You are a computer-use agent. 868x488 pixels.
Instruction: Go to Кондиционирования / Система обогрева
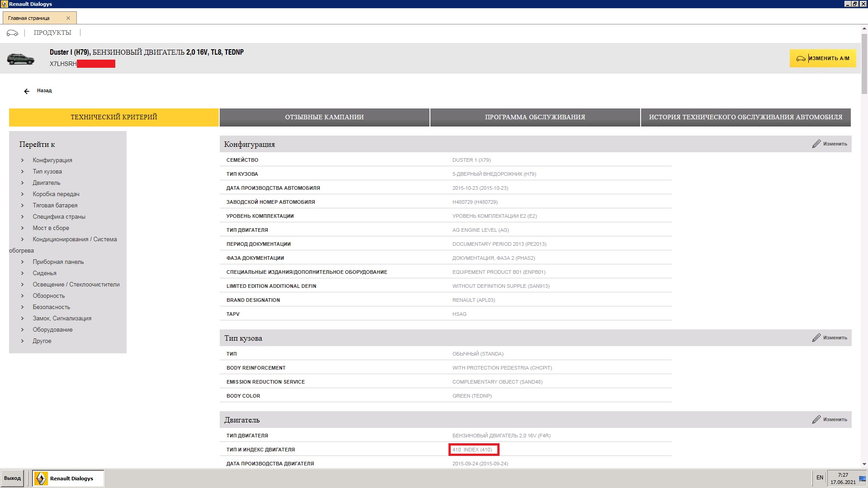[75, 239]
